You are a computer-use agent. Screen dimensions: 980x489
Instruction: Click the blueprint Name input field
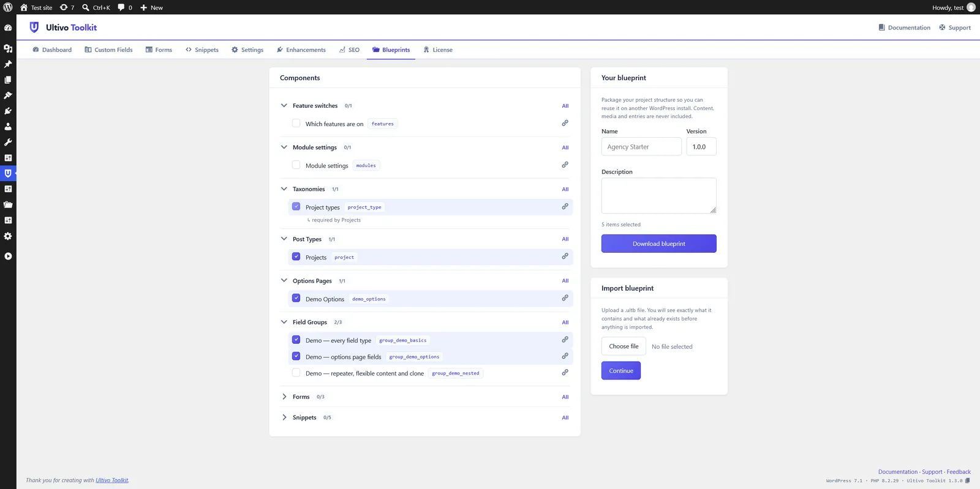click(641, 147)
